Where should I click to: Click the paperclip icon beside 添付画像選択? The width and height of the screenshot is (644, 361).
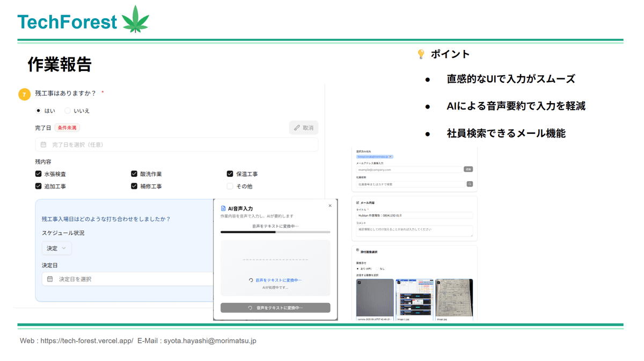click(357, 250)
